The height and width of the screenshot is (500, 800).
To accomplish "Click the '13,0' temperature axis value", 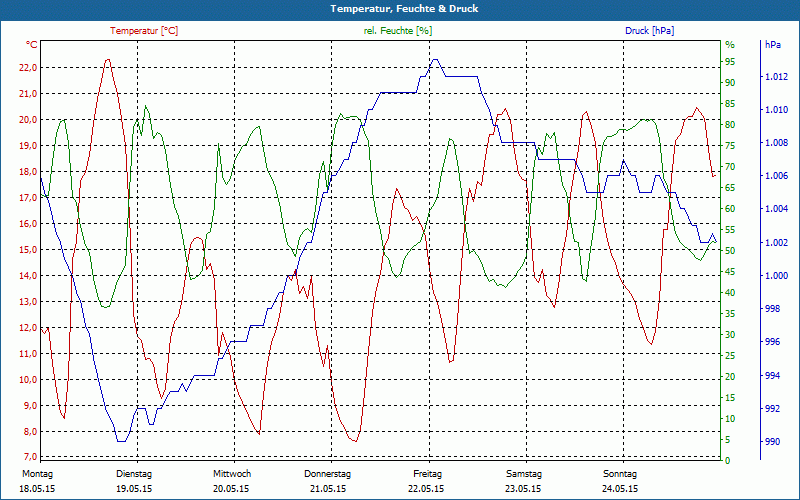I will click(28, 302).
